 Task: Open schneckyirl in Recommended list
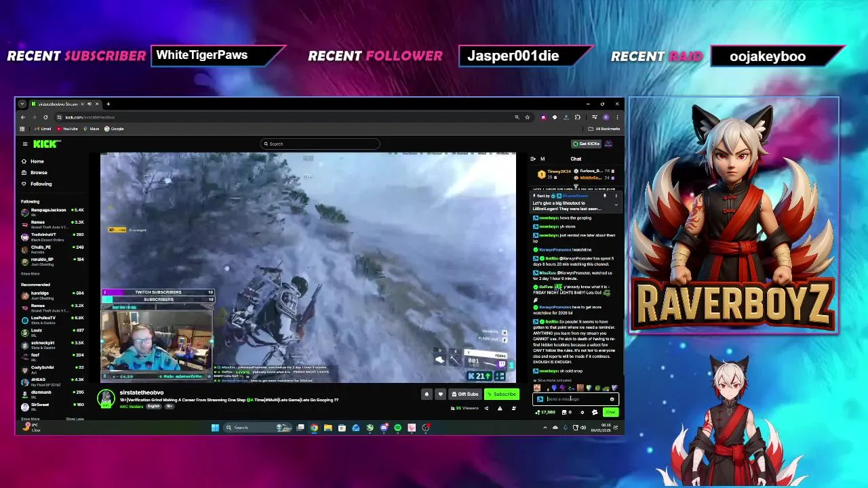click(x=52, y=344)
